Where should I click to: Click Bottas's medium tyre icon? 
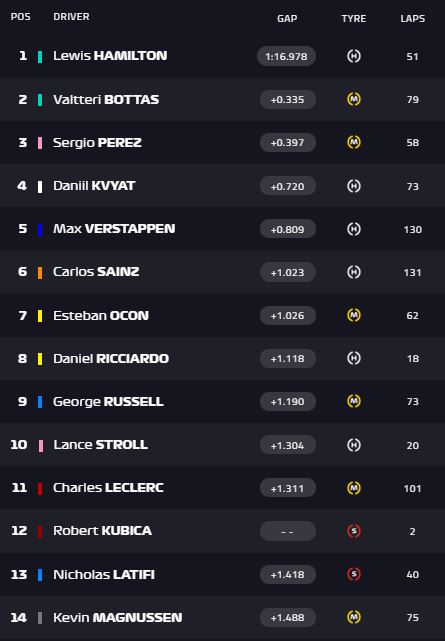(354, 99)
